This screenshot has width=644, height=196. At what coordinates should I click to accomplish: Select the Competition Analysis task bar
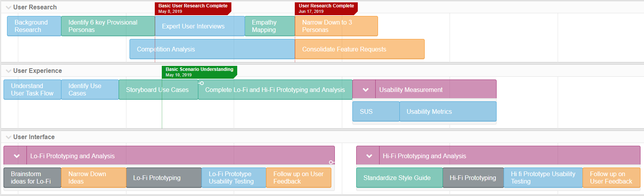(212, 49)
